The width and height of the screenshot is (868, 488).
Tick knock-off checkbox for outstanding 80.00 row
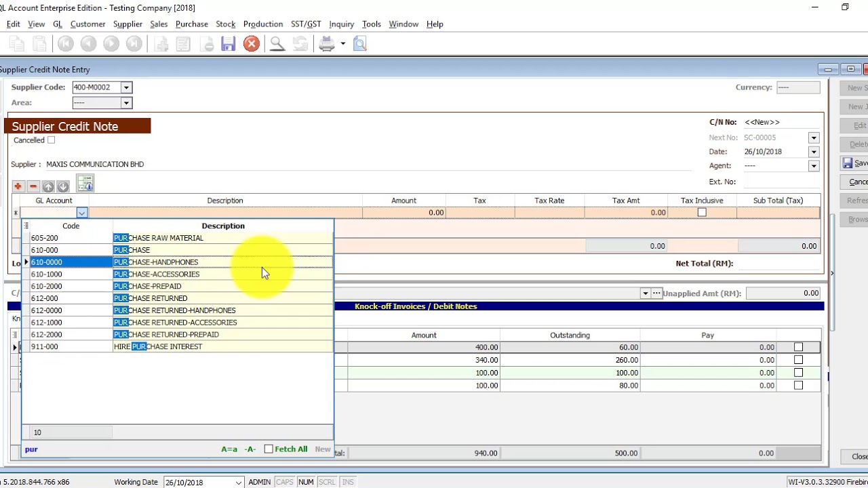click(798, 386)
